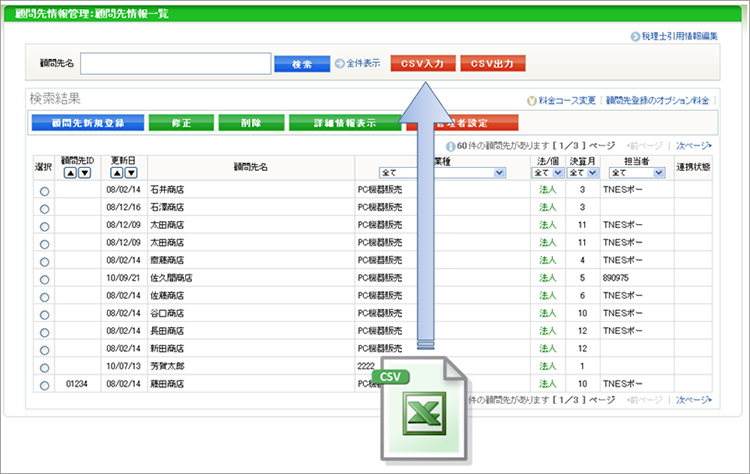Click the 税理士引用情報編集 arrow icon
Screen dimensions: 750x474
635,36
